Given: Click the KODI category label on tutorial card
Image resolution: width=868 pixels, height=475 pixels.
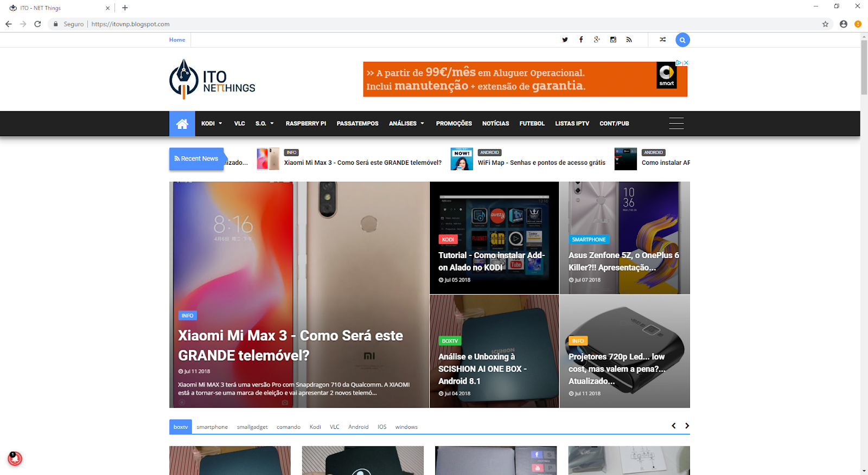Looking at the screenshot, I should pyautogui.click(x=448, y=239).
